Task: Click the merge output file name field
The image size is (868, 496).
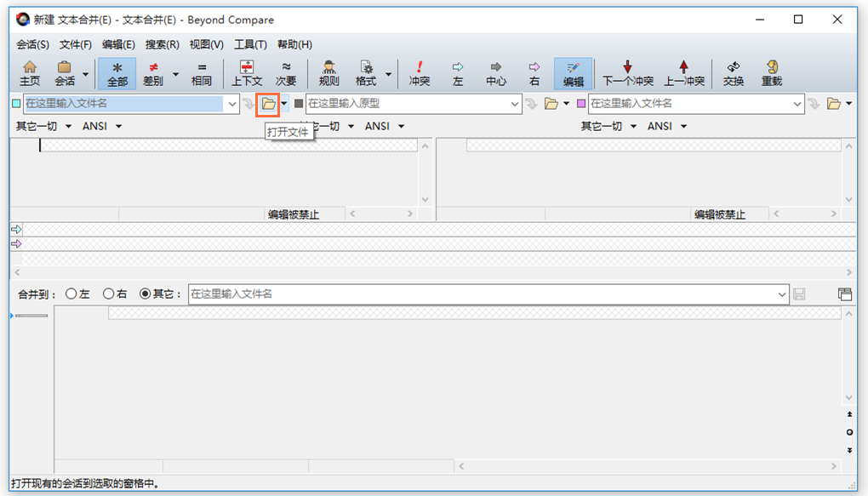Action: pos(485,294)
